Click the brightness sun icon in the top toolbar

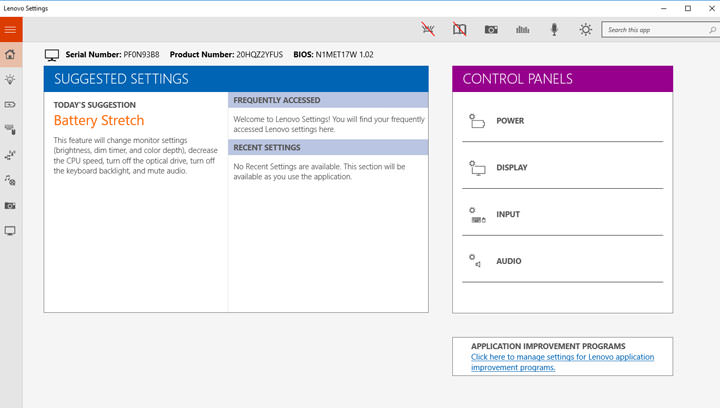pyautogui.click(x=585, y=30)
